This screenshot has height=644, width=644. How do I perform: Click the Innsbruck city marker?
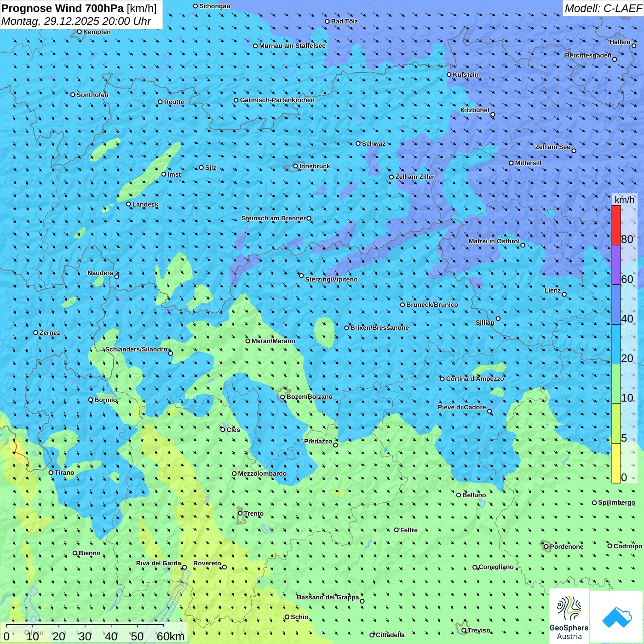(296, 167)
